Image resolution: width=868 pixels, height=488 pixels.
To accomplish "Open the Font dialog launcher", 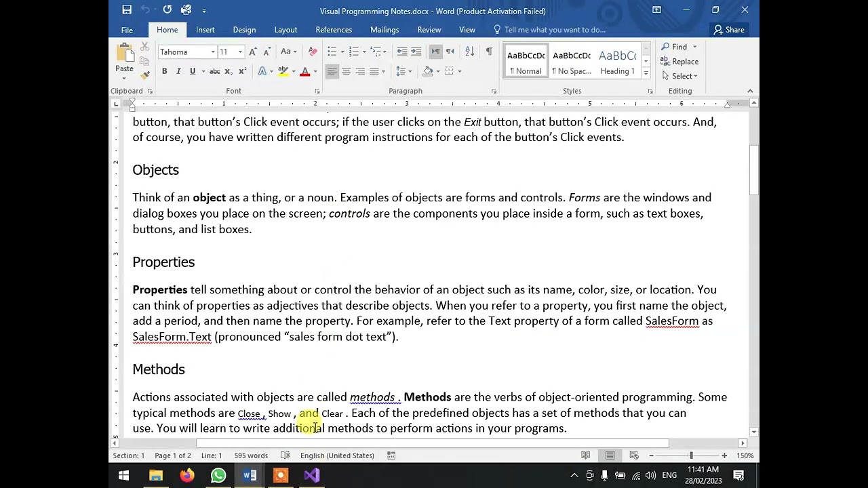I will pyautogui.click(x=317, y=91).
